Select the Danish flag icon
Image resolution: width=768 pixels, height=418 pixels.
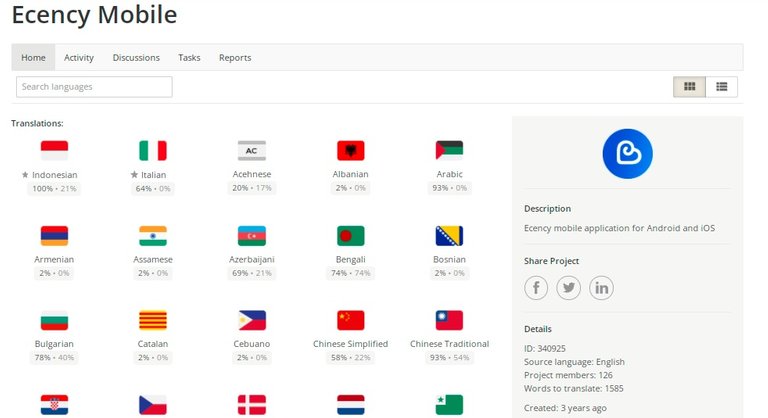click(x=252, y=405)
